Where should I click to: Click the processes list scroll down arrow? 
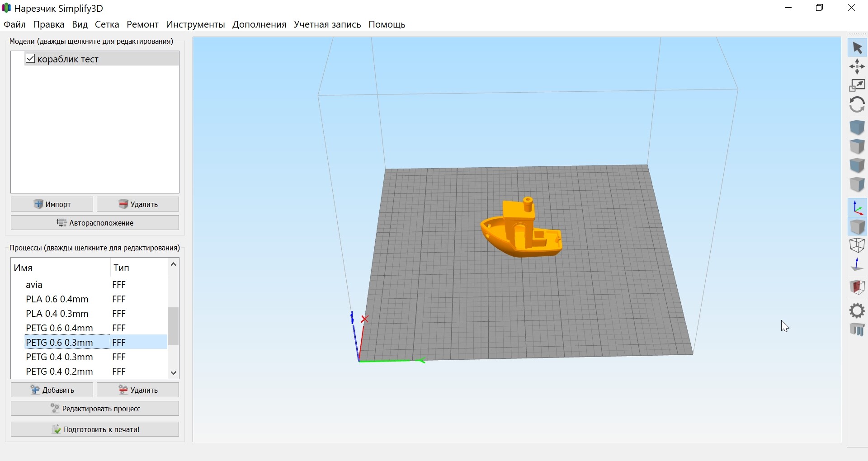[x=174, y=373]
